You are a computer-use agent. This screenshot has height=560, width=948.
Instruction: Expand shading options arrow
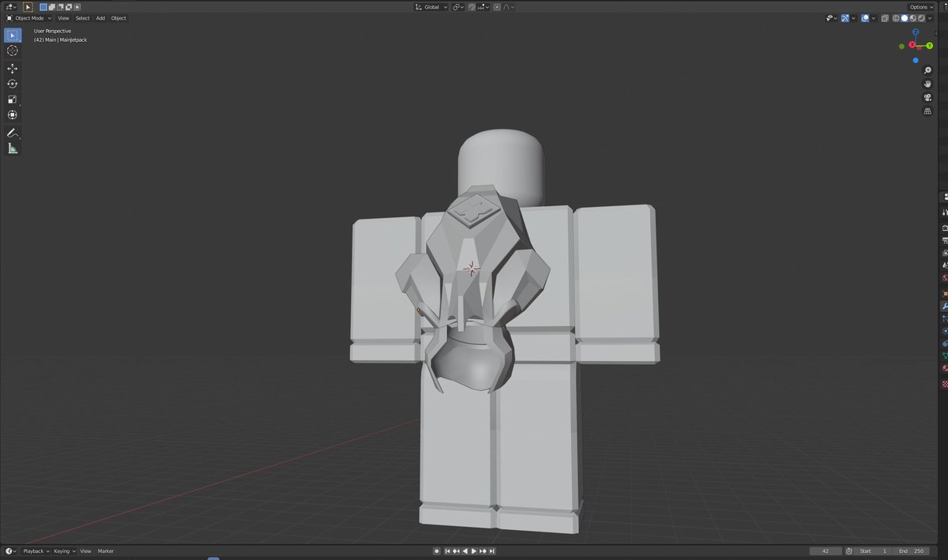930,18
